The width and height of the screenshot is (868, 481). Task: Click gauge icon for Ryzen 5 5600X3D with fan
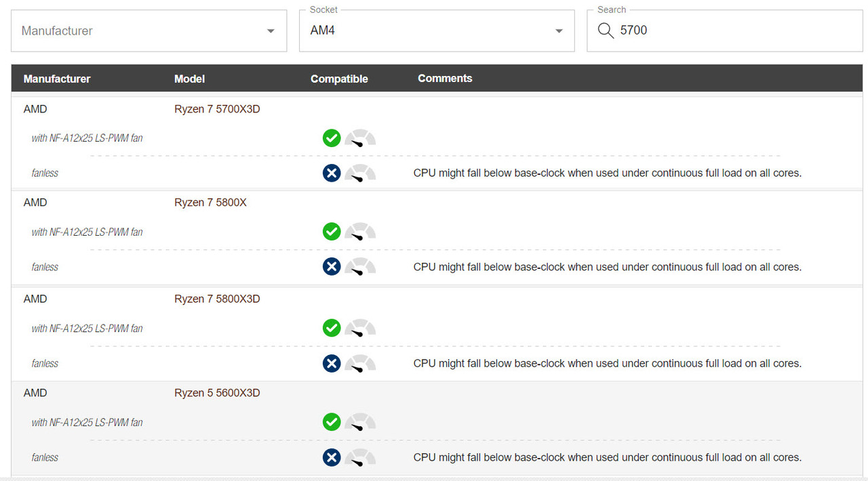click(360, 422)
